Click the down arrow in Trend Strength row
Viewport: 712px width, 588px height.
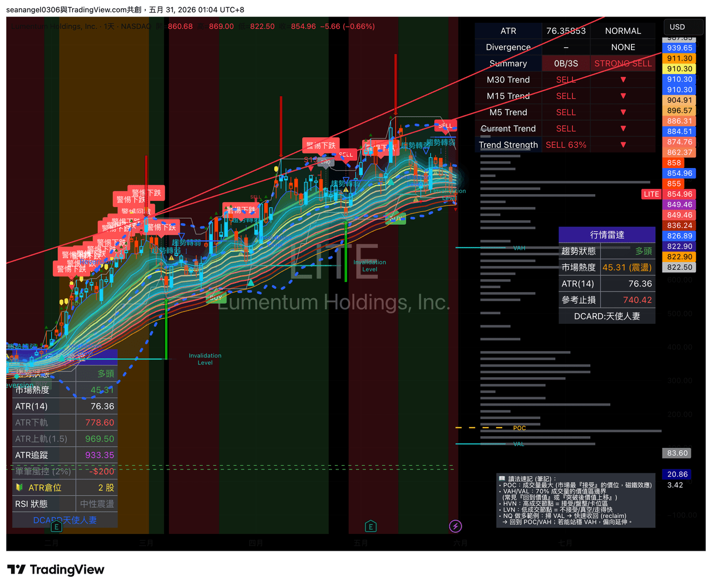pyautogui.click(x=623, y=145)
